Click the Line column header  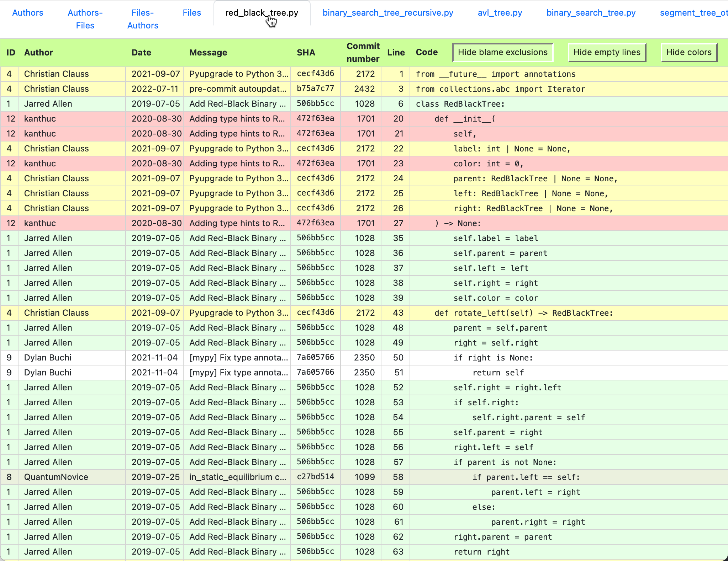(396, 53)
